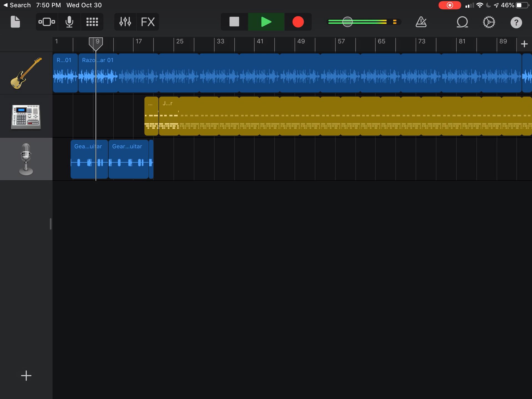Select the Razo...ar 01 bass region

tap(98, 73)
